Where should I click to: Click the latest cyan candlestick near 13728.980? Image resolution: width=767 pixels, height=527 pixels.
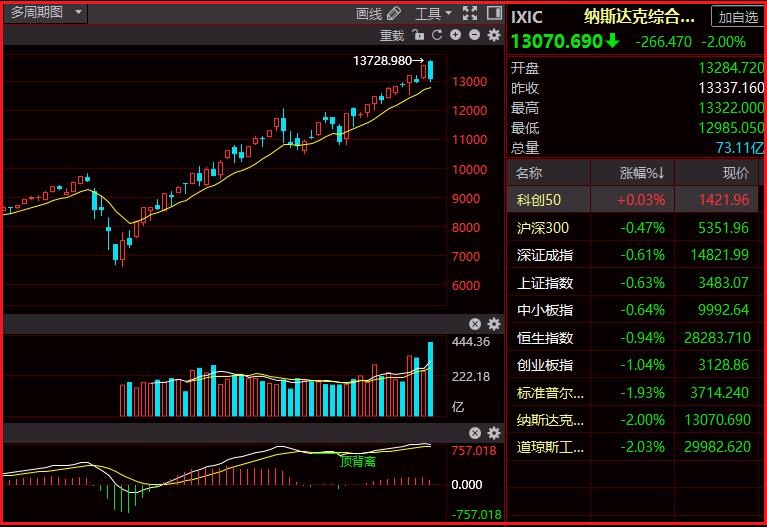coord(430,70)
